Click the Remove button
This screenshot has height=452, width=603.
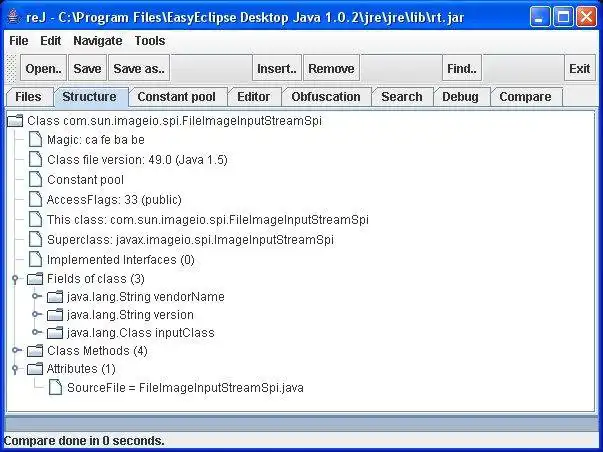(331, 68)
